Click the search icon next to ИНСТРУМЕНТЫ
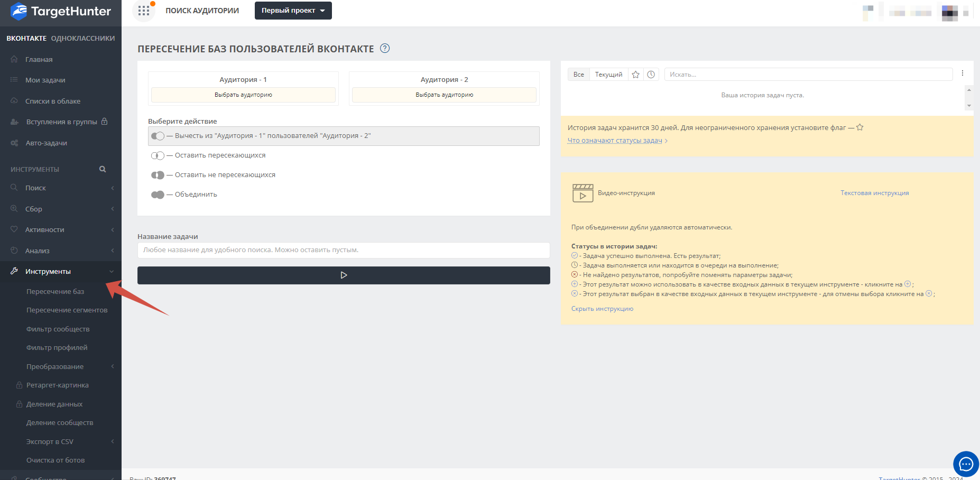980x480 pixels. [103, 169]
